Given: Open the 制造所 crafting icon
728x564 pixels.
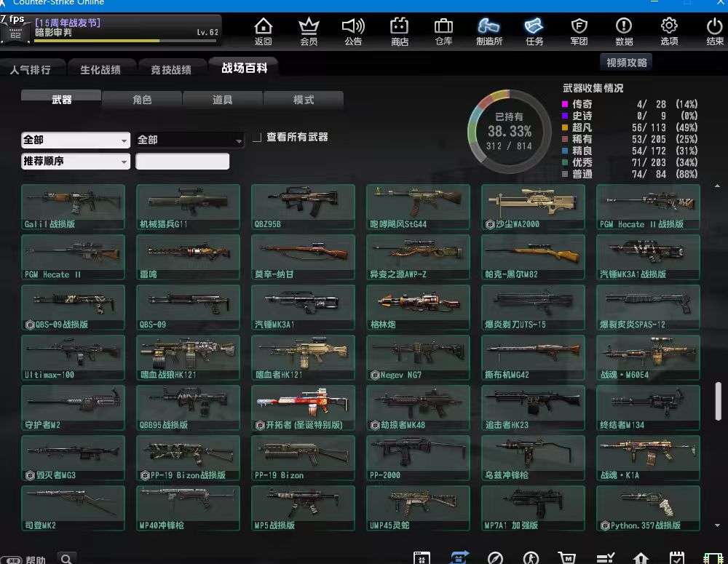Looking at the screenshot, I should 489,31.
